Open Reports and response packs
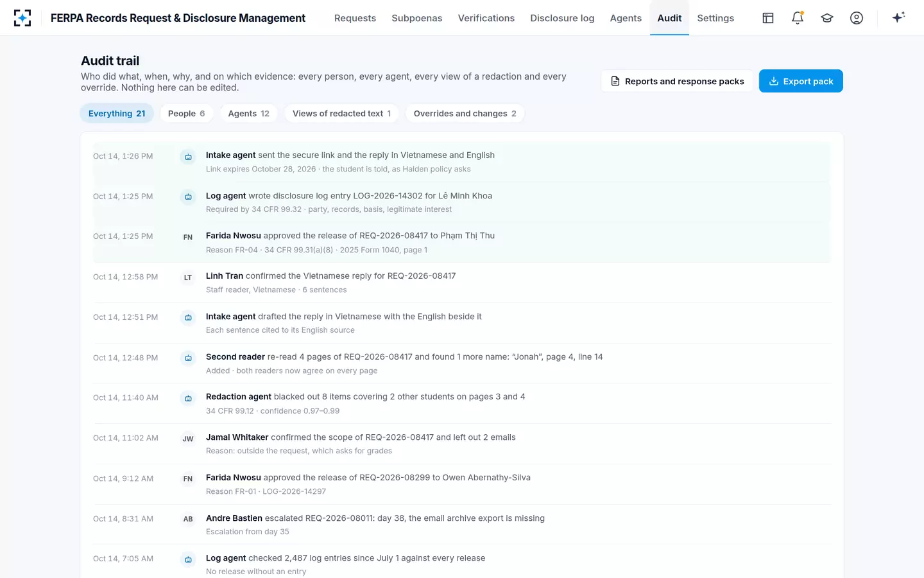Image resolution: width=924 pixels, height=578 pixels. (x=677, y=81)
